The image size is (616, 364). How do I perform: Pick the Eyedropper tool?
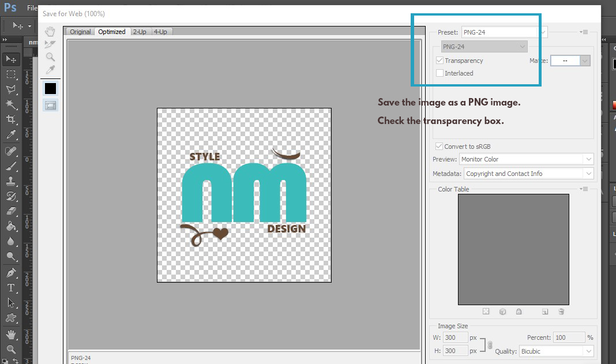[50, 68]
